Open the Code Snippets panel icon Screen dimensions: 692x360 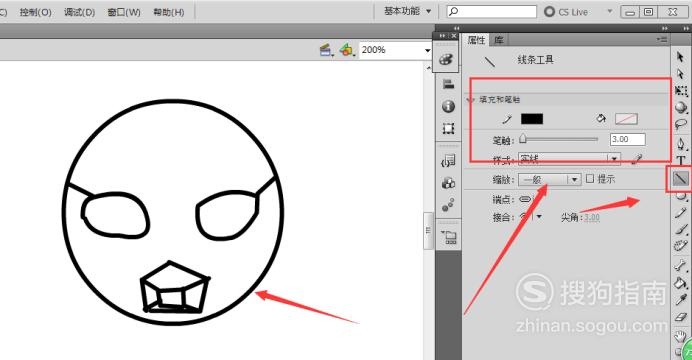tap(448, 161)
